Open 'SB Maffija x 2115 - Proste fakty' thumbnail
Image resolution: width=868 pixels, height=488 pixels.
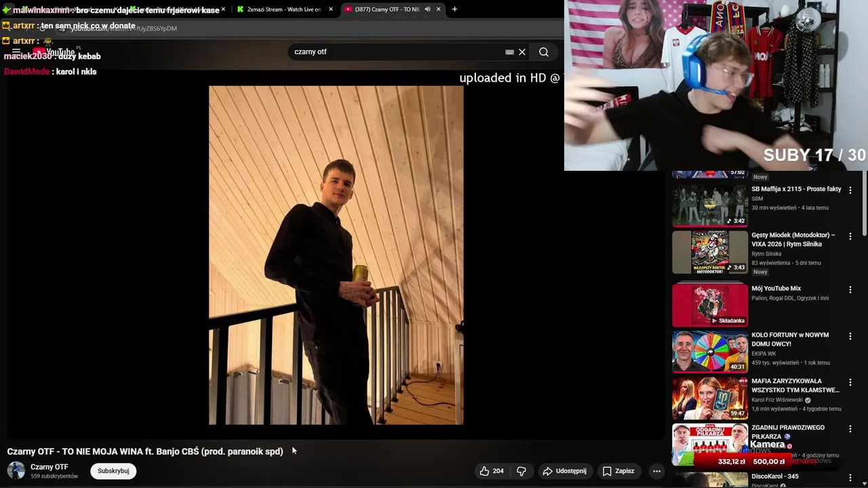[710, 205]
